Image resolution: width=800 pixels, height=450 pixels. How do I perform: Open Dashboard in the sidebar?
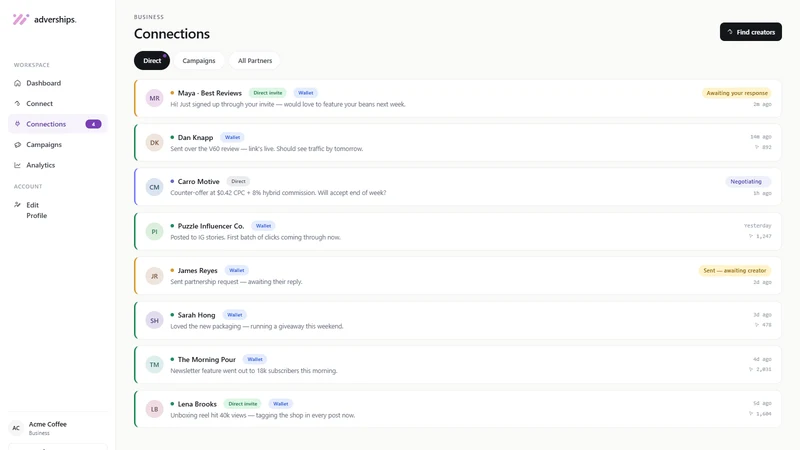tap(58, 83)
